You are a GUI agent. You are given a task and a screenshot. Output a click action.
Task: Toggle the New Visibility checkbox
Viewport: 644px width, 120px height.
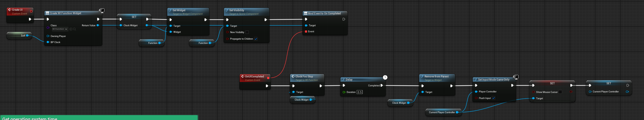pos(247,32)
